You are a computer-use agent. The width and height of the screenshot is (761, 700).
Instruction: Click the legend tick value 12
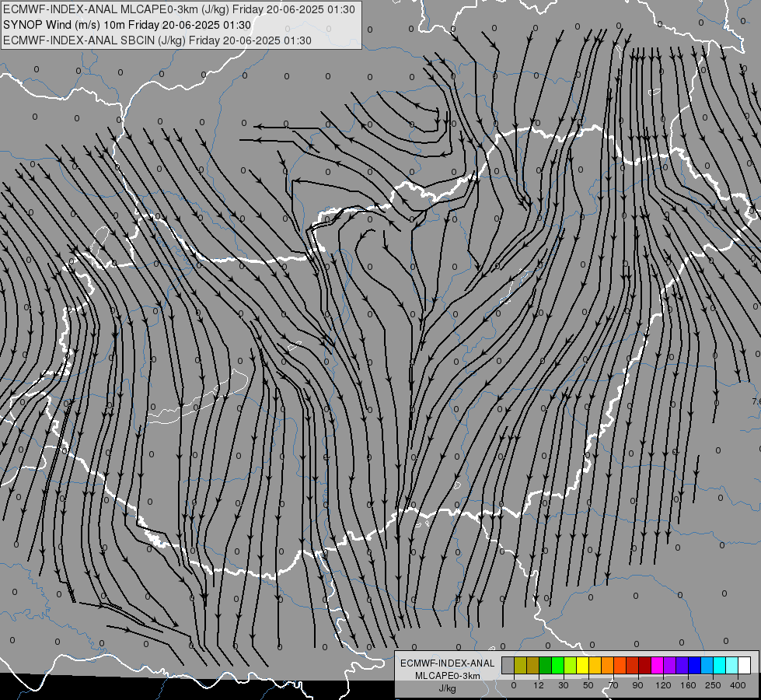point(539,685)
